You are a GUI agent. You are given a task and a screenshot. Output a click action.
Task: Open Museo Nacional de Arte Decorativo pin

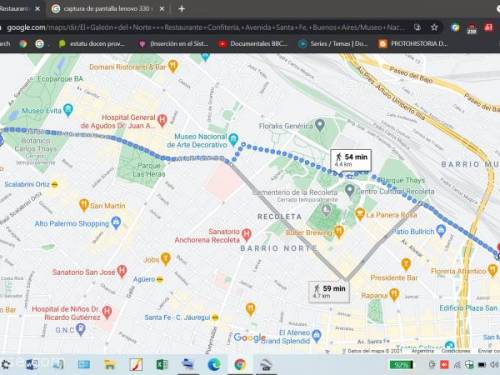(233, 139)
